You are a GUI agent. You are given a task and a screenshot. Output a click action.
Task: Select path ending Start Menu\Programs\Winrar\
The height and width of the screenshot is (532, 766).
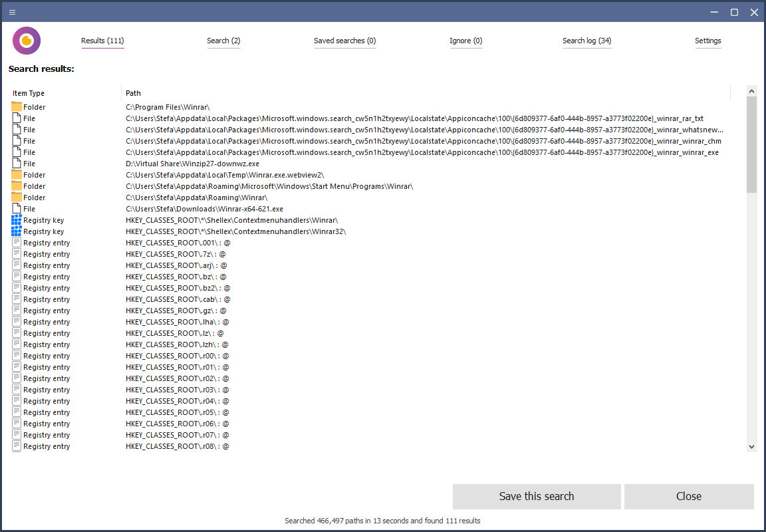coord(269,186)
